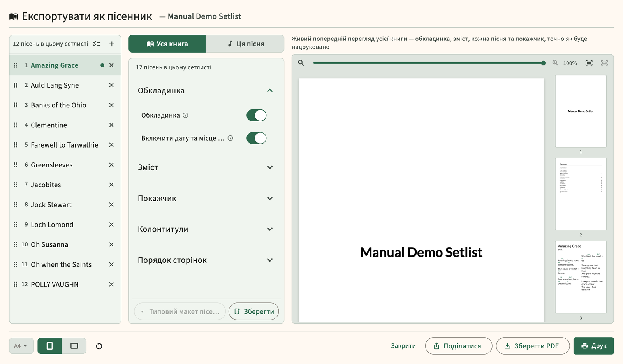Screen dimensions: 623x364
Task: Remove Banks of the Ohio from setlist
Action: point(111,105)
